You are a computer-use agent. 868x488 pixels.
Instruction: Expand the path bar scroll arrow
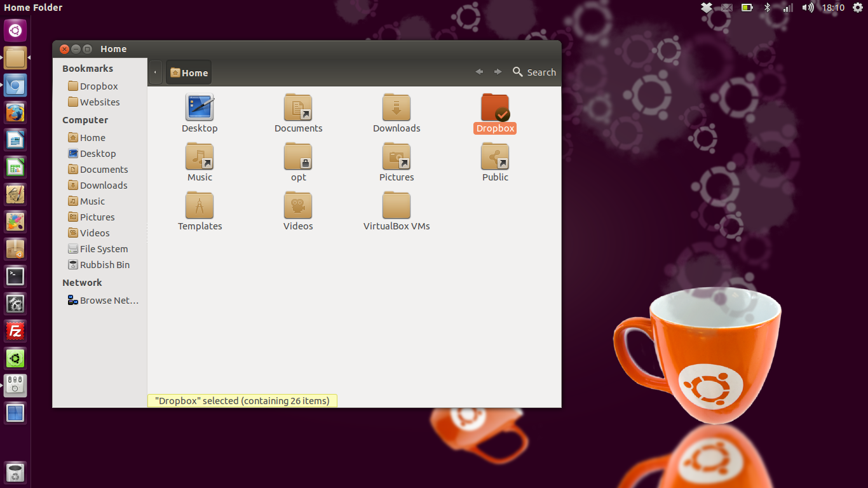[x=155, y=72]
